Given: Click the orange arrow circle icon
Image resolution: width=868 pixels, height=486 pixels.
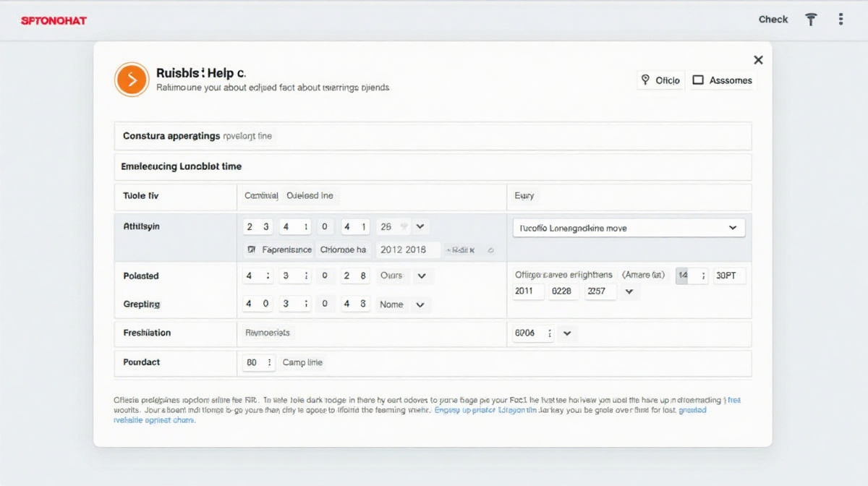Looking at the screenshot, I should click(x=131, y=80).
